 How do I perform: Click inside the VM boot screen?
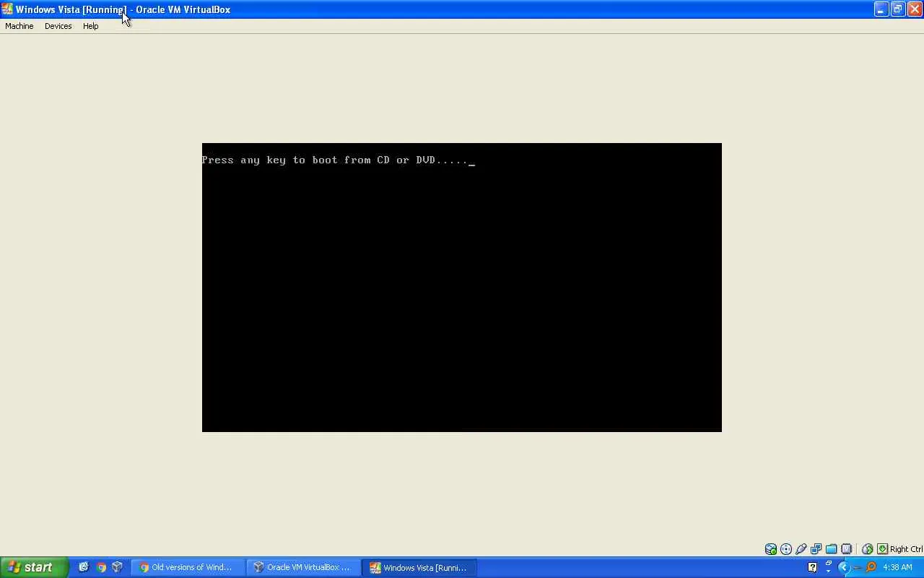pos(462,288)
